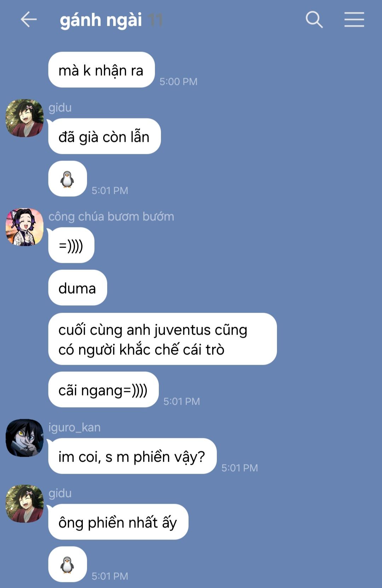Tap the back arrow icon
The height and width of the screenshot is (588, 382).
pyautogui.click(x=29, y=19)
